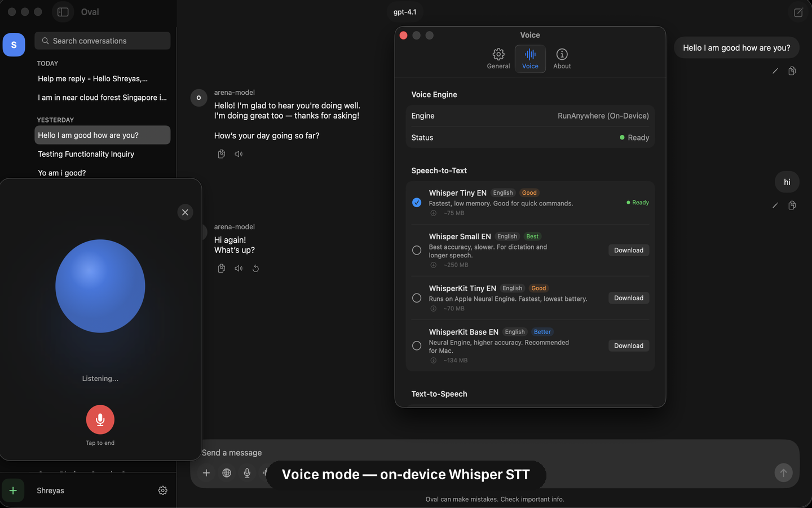
Task: Switch to the General settings tab
Action: point(498,59)
